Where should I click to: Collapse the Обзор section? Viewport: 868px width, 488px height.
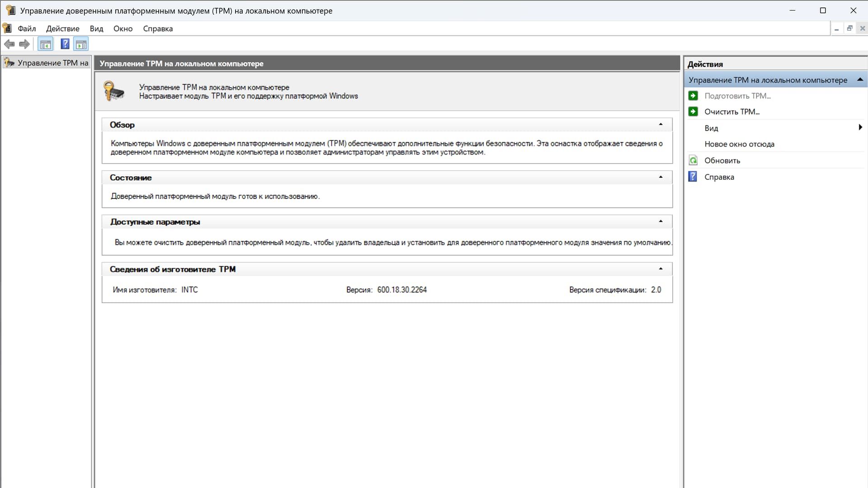pyautogui.click(x=660, y=124)
